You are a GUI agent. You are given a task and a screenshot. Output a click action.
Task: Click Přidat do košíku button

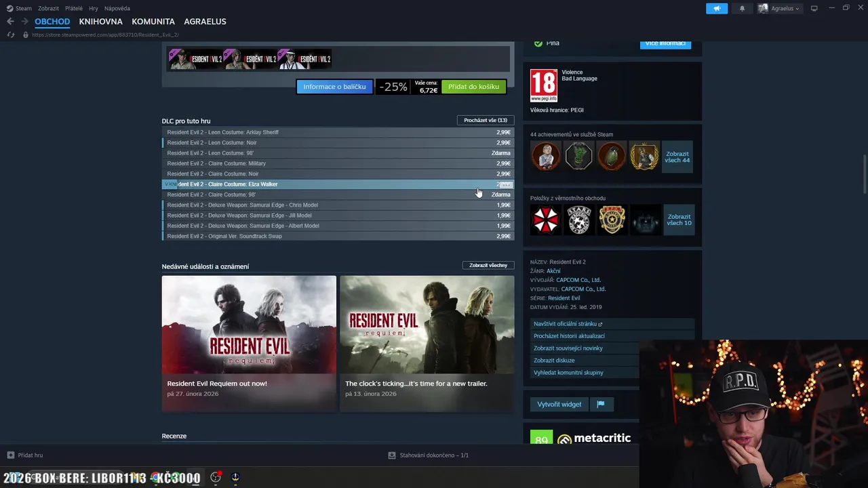point(473,87)
